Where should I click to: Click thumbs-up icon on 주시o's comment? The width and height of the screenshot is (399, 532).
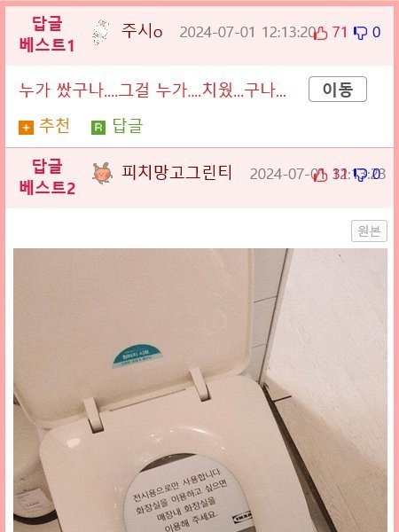pos(321,34)
